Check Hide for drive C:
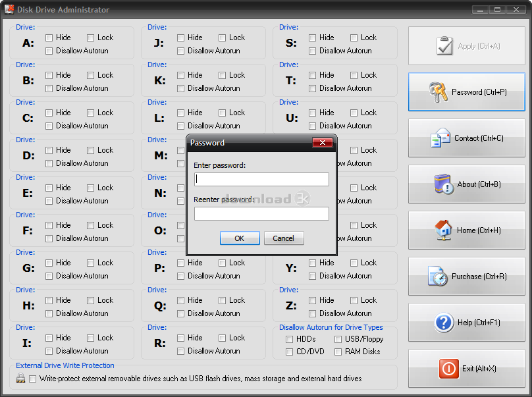The height and width of the screenshot is (397, 532). pyautogui.click(x=49, y=113)
